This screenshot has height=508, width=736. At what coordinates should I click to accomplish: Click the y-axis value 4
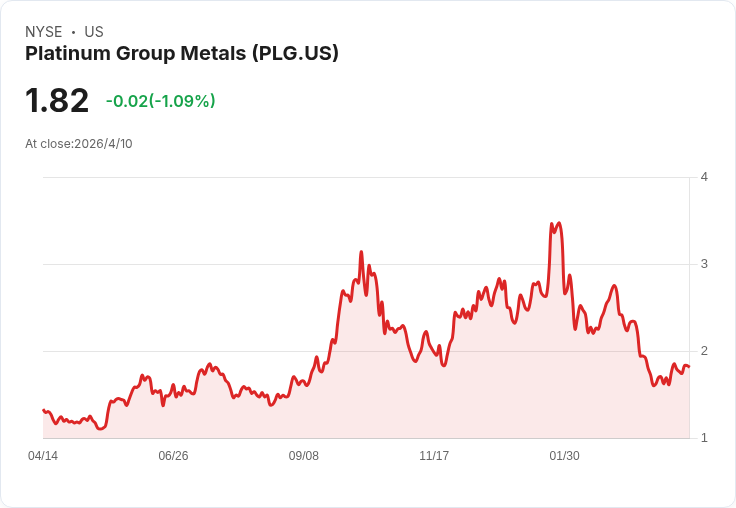click(x=704, y=177)
